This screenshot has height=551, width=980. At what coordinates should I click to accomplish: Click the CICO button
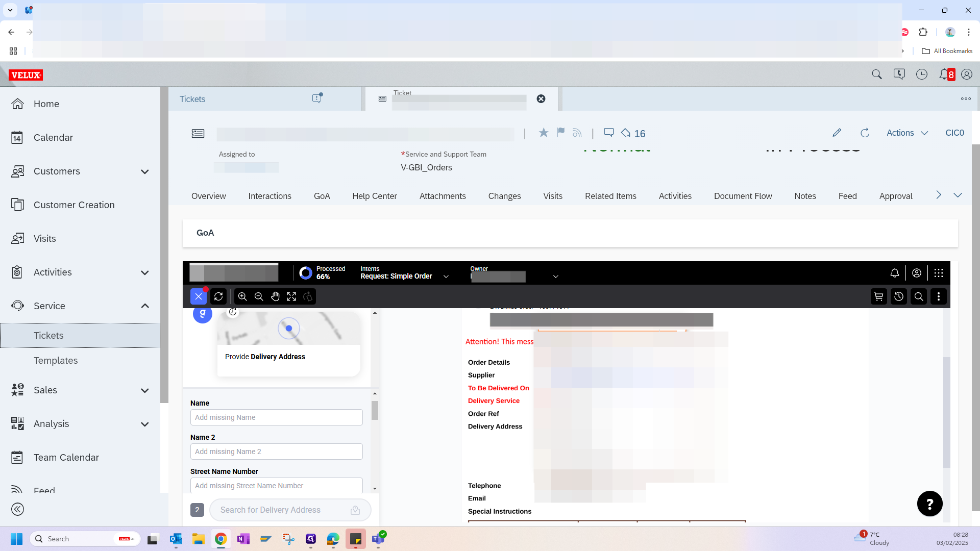coord(954,133)
